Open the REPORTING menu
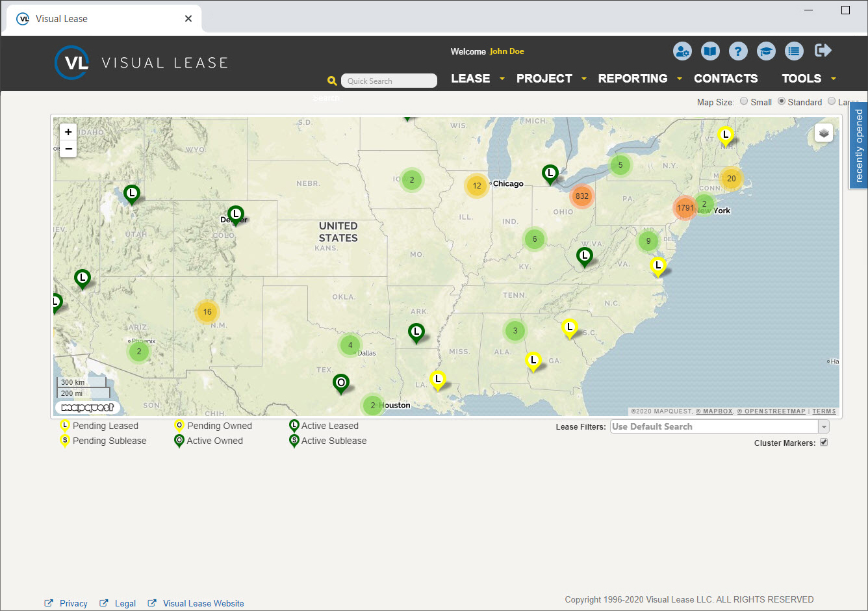 pos(633,79)
